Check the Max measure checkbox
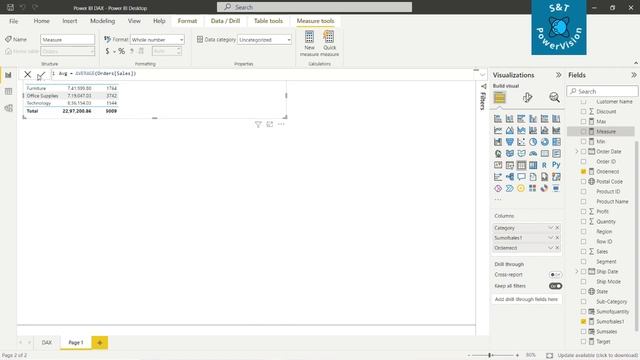The image size is (640, 360). point(583,122)
